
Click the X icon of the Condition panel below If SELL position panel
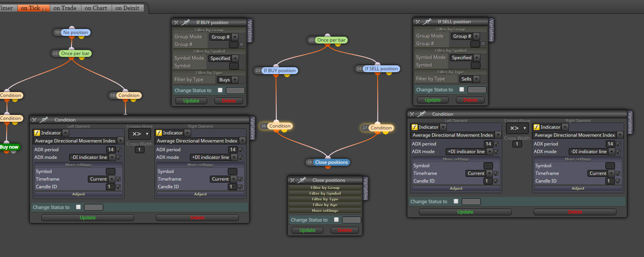tap(412, 114)
